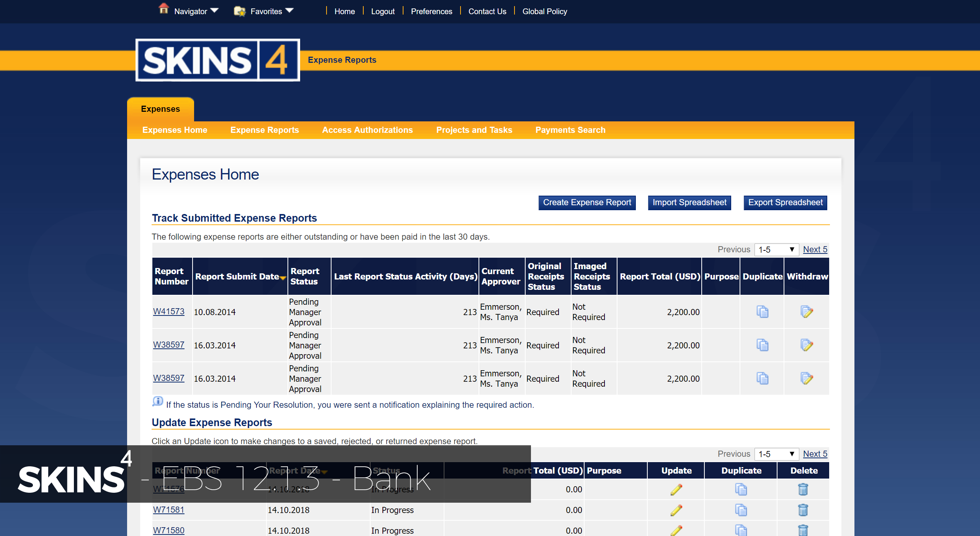This screenshot has height=536, width=980.
Task: Switch to the Payments Search subtab
Action: point(570,130)
